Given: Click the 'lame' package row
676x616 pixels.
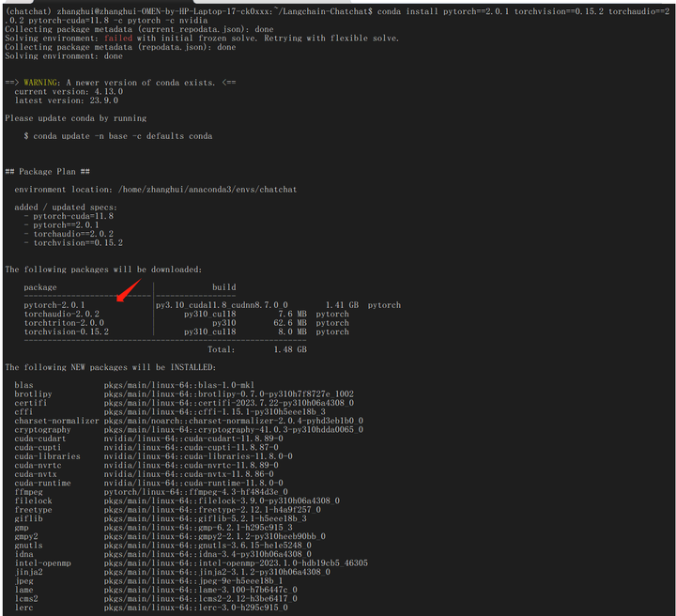Looking at the screenshot, I should tap(156, 590).
